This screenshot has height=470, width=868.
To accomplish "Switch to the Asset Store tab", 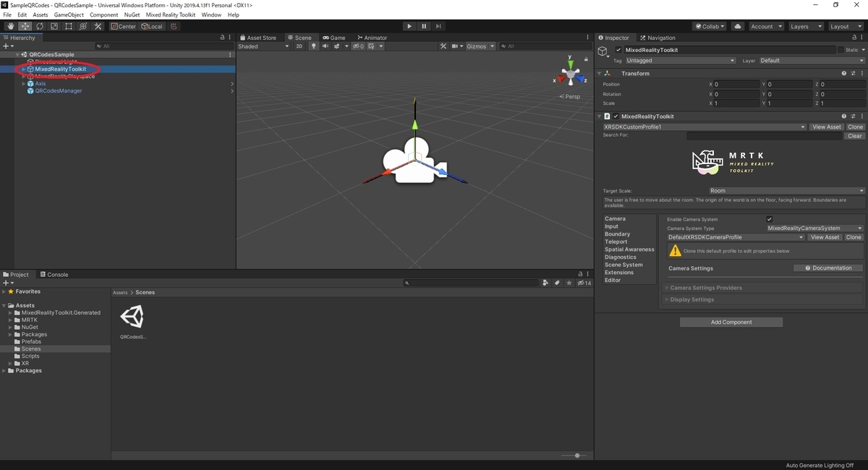I will tap(258, 38).
